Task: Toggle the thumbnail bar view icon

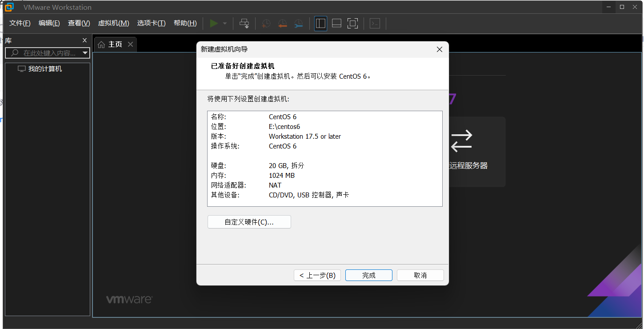Action: (336, 23)
